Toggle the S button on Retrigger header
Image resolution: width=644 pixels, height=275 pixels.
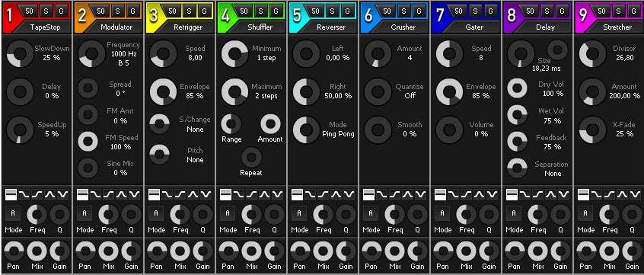click(189, 11)
